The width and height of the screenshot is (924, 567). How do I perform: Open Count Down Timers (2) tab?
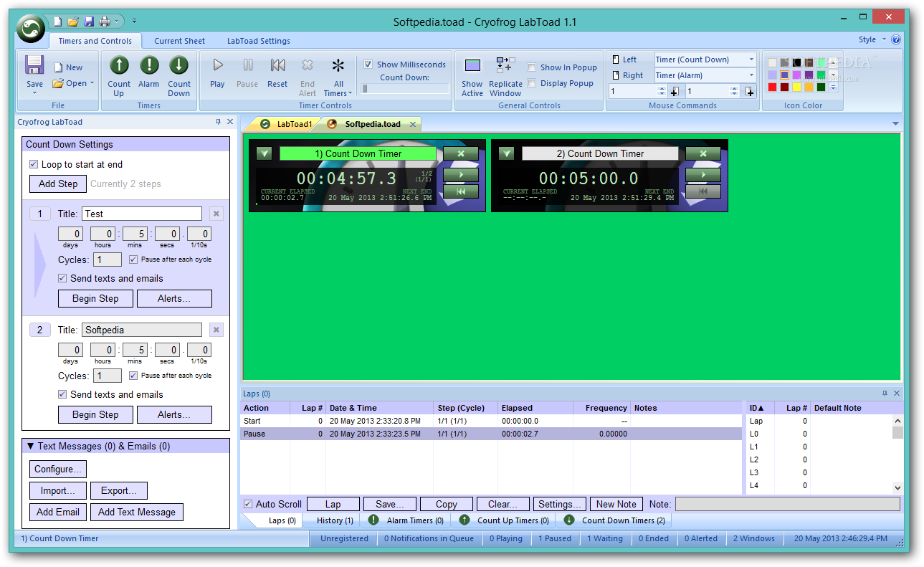click(615, 520)
